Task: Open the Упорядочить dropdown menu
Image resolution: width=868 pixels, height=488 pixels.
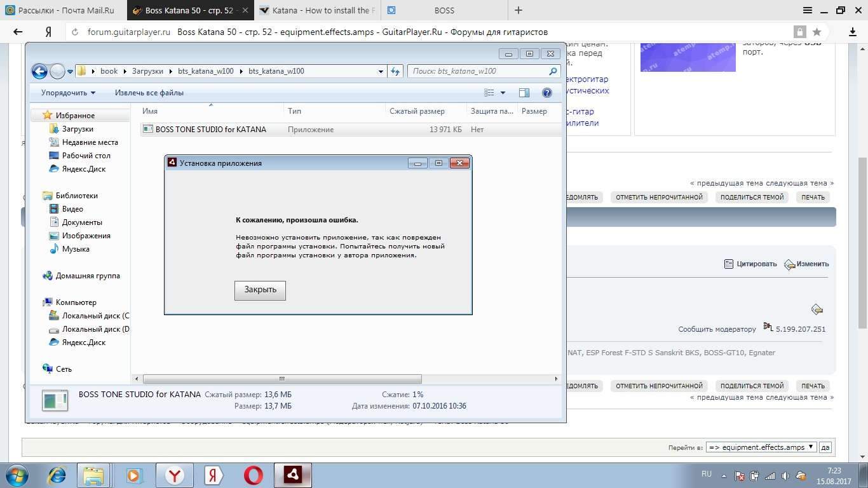Action: click(x=68, y=93)
